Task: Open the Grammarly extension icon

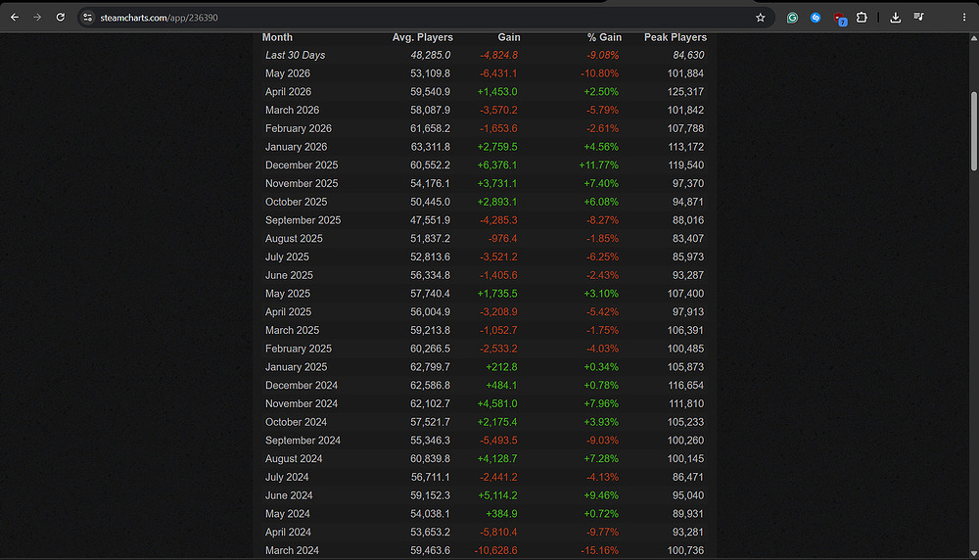Action: 792,18
